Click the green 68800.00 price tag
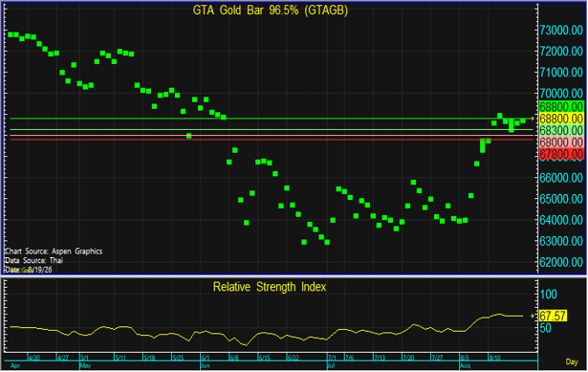Screen dimensions: 588x372 tap(561, 106)
